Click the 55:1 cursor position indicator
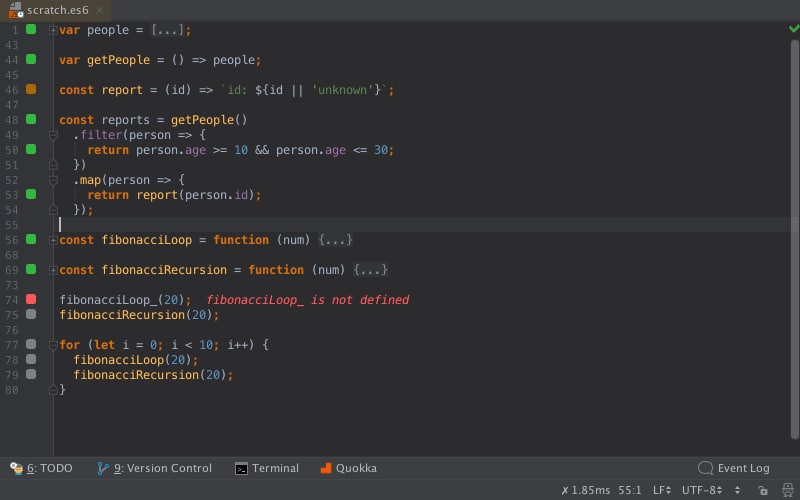Image resolution: width=800 pixels, height=500 pixels. (630, 490)
